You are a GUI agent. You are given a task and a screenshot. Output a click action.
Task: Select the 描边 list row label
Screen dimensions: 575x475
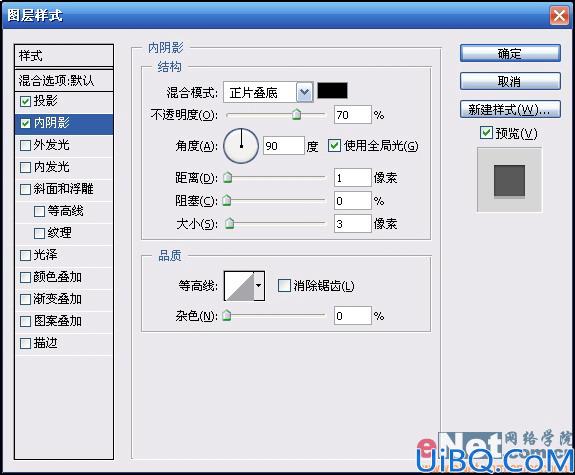(45, 343)
